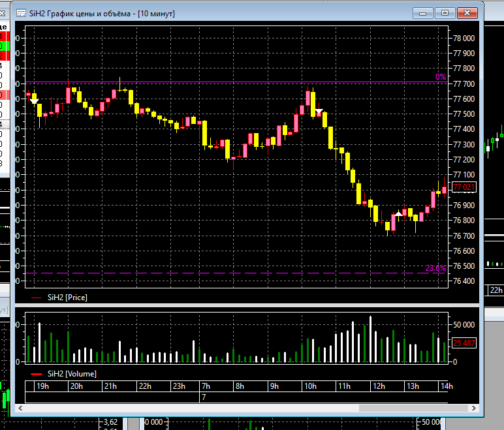Click the 10h time axis cell
This screenshot has width=504, height=430.
(x=319, y=386)
